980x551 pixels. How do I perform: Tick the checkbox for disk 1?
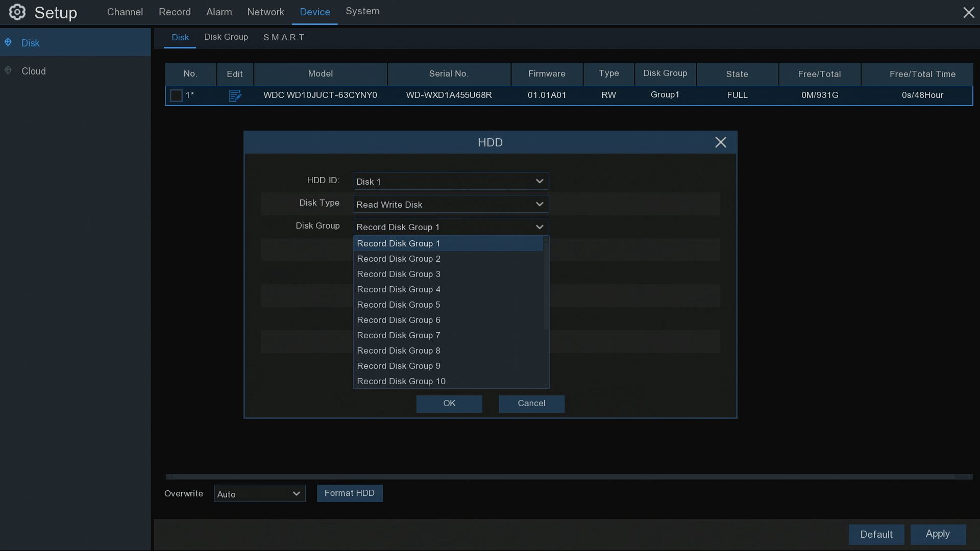coord(176,95)
